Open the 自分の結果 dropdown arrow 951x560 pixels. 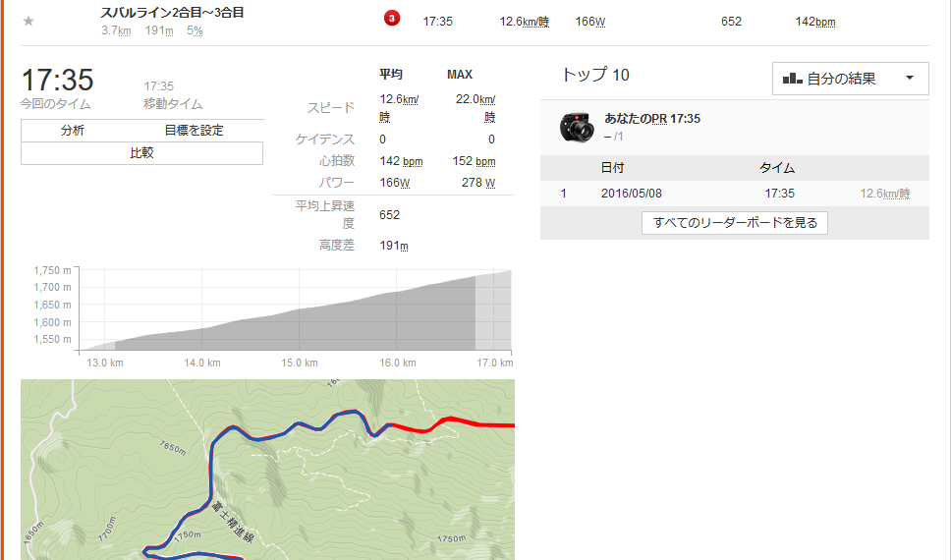click(x=909, y=78)
